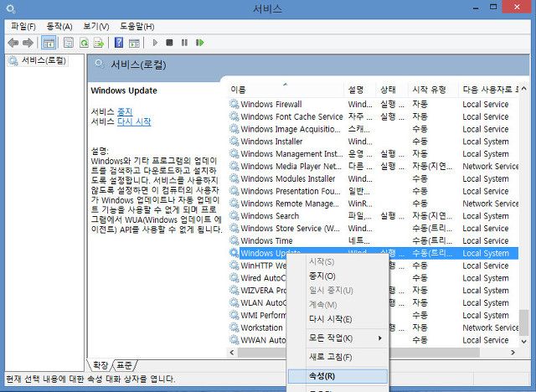This screenshot has width=536, height=392.
Task: Click the gear icon of Windows Firewall
Action: [x=234, y=104]
